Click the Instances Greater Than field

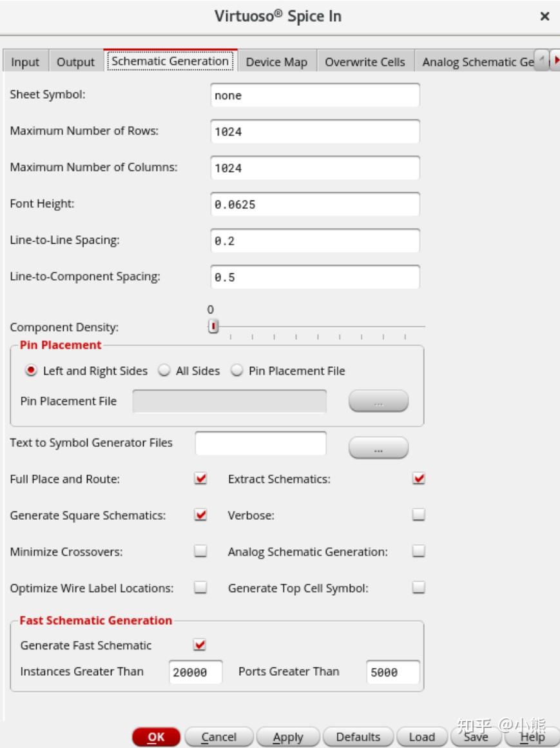195,672
